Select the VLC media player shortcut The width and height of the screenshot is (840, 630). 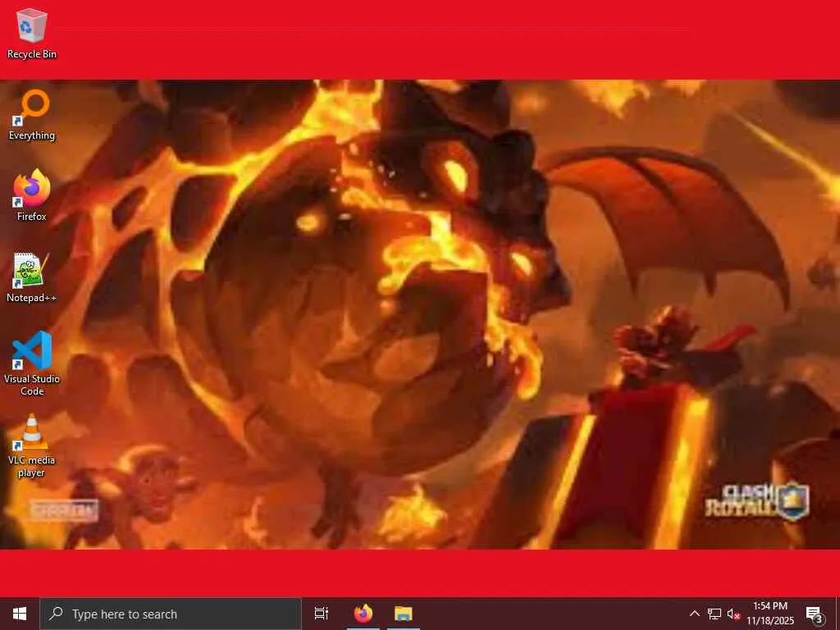[32, 445]
